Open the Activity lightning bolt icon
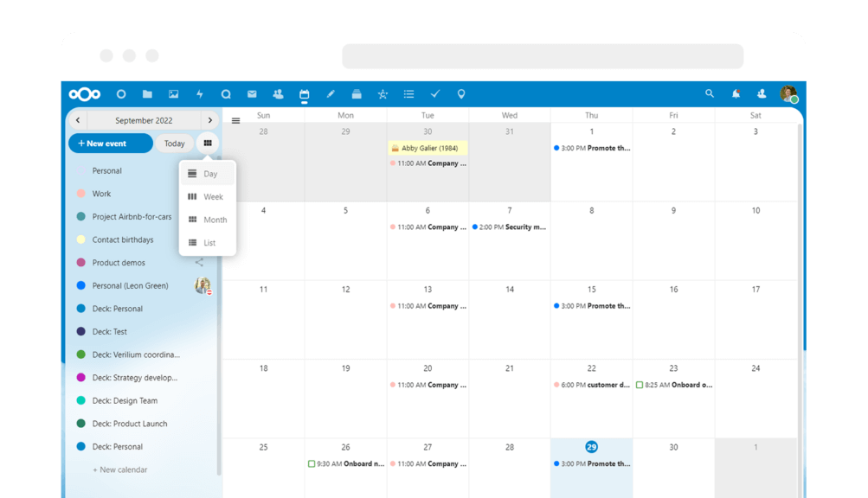The width and height of the screenshot is (868, 498). point(200,93)
